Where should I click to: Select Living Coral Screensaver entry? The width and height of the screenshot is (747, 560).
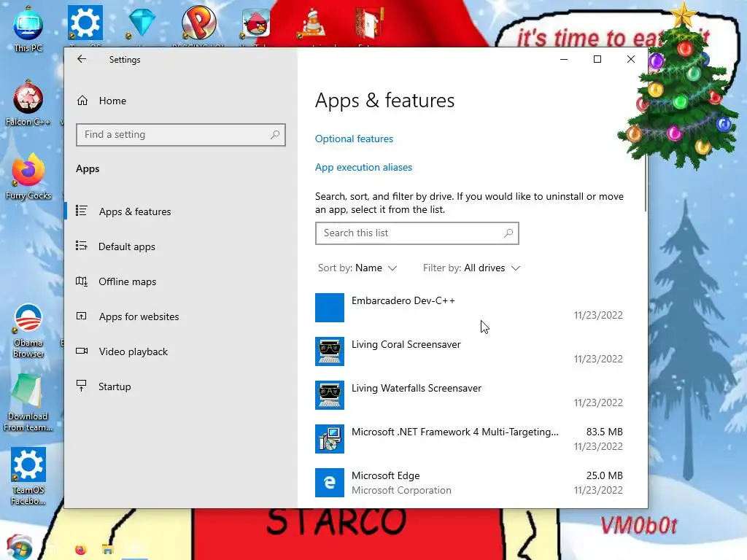tap(469, 351)
